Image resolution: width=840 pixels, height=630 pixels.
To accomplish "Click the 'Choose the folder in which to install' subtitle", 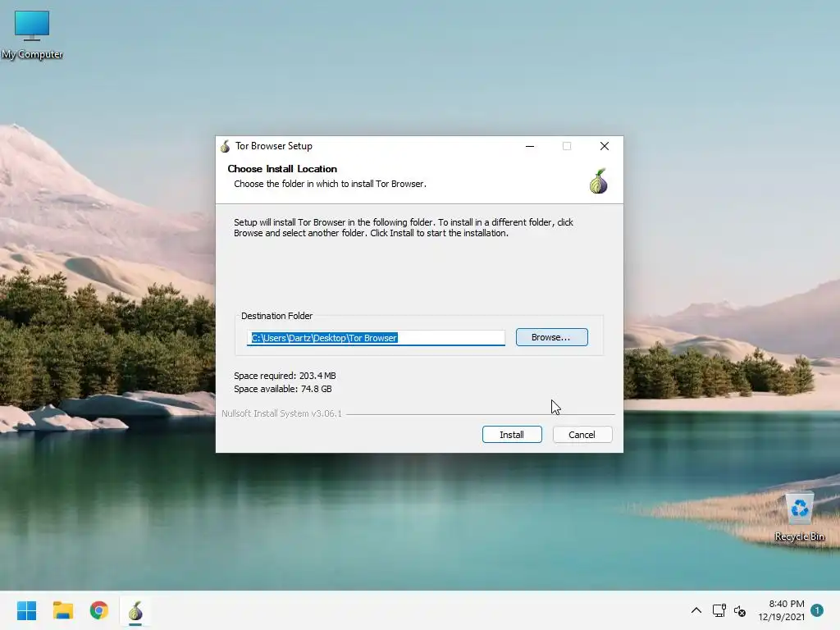I will pos(330,184).
